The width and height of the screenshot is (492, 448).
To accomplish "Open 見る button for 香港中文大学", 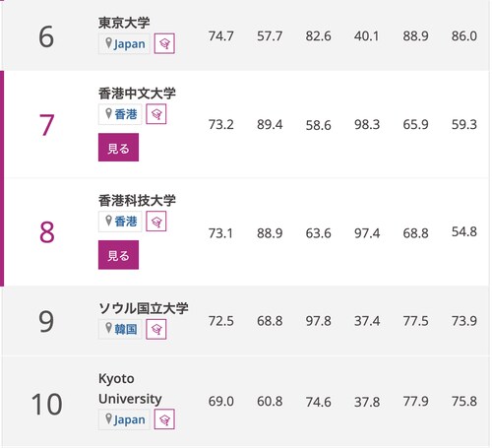I will tap(118, 148).
